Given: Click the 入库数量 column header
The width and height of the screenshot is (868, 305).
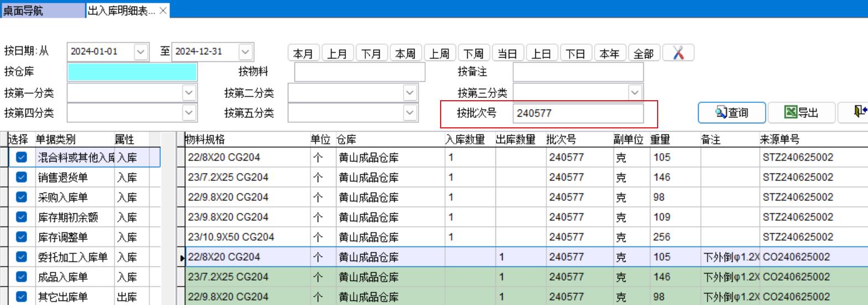Looking at the screenshot, I should 465,139.
